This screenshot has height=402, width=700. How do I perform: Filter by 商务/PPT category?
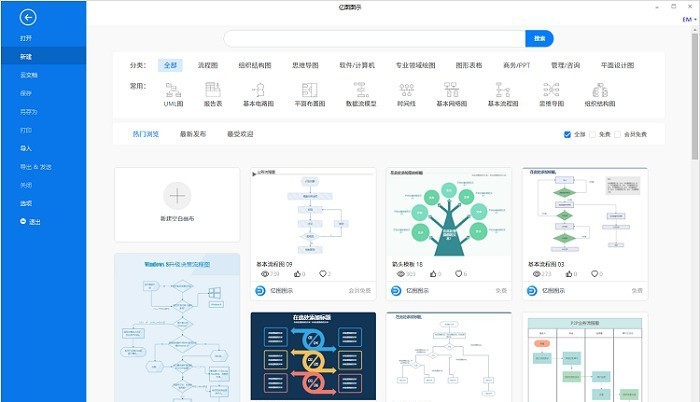(x=517, y=65)
